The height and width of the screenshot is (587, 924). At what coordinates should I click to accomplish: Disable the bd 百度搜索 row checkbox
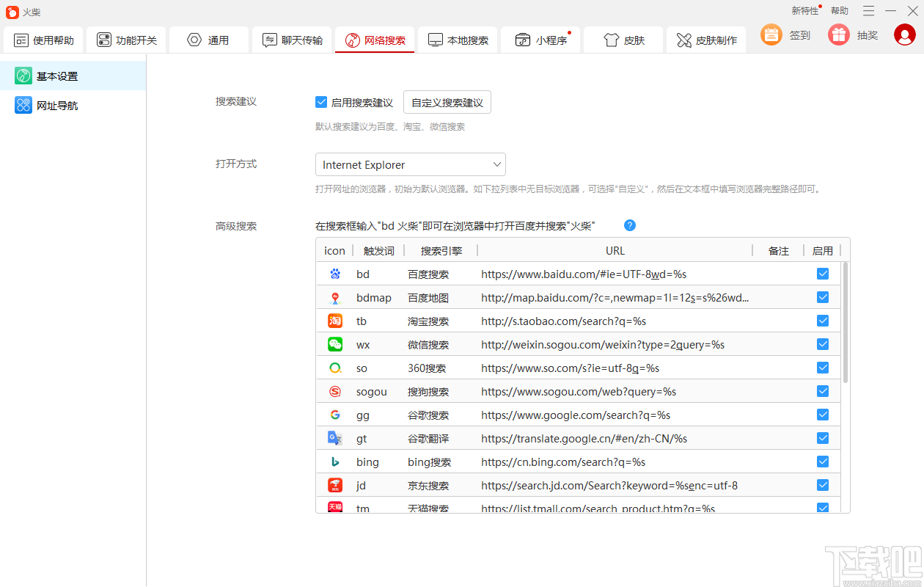pos(823,274)
